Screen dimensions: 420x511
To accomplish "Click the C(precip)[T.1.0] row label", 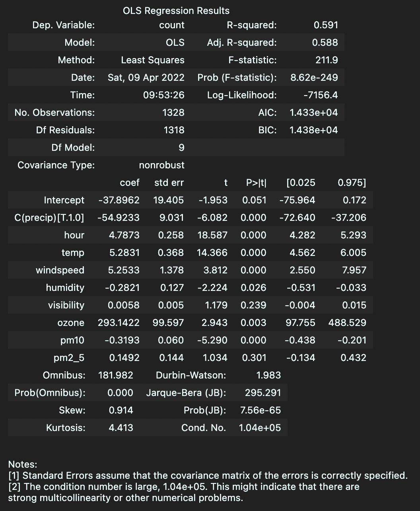I will [49, 218].
